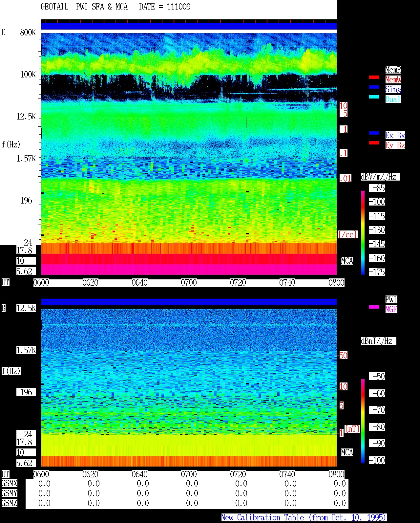
Task: Select the blue Ex Bx legend marker
Action: pyautogui.click(x=374, y=133)
